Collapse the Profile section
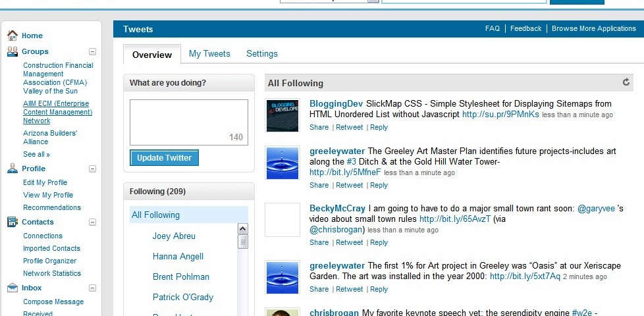Image resolution: width=644 pixels, height=316 pixels. 92,169
